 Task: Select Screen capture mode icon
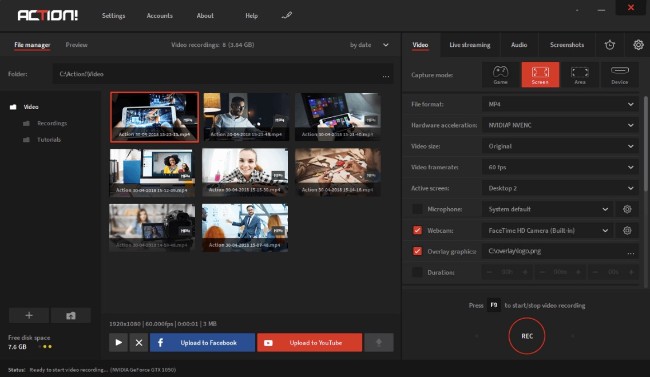coord(540,75)
